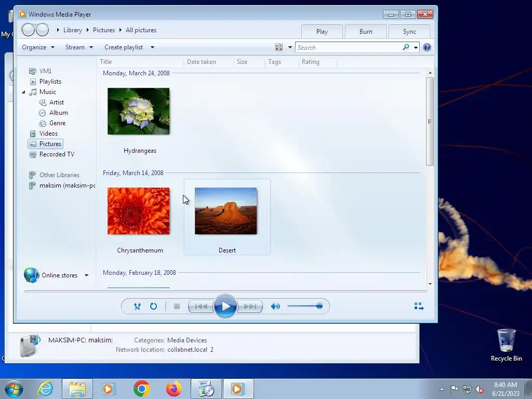532x399 pixels.
Task: Click the Create playlist button
Action: [x=124, y=47]
